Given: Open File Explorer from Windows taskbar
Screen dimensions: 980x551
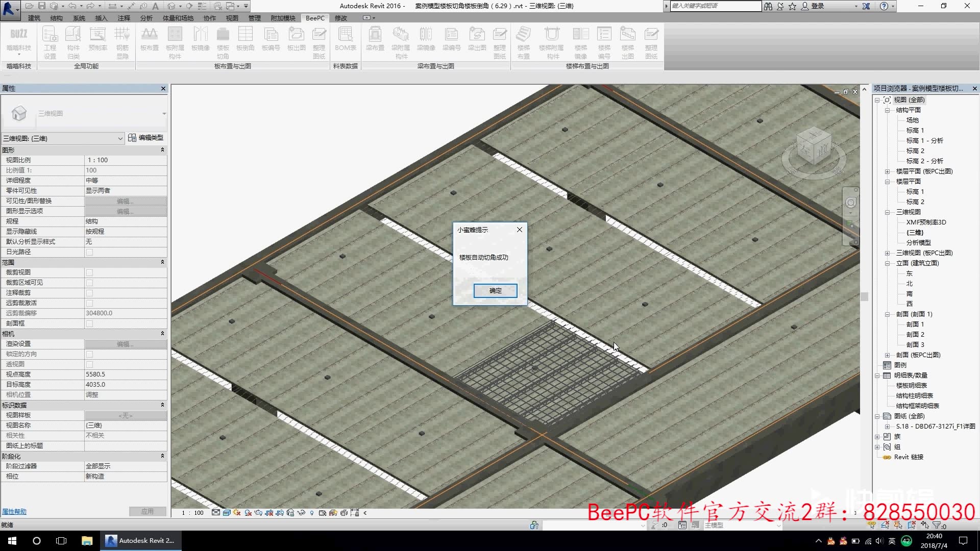Looking at the screenshot, I should (87, 541).
